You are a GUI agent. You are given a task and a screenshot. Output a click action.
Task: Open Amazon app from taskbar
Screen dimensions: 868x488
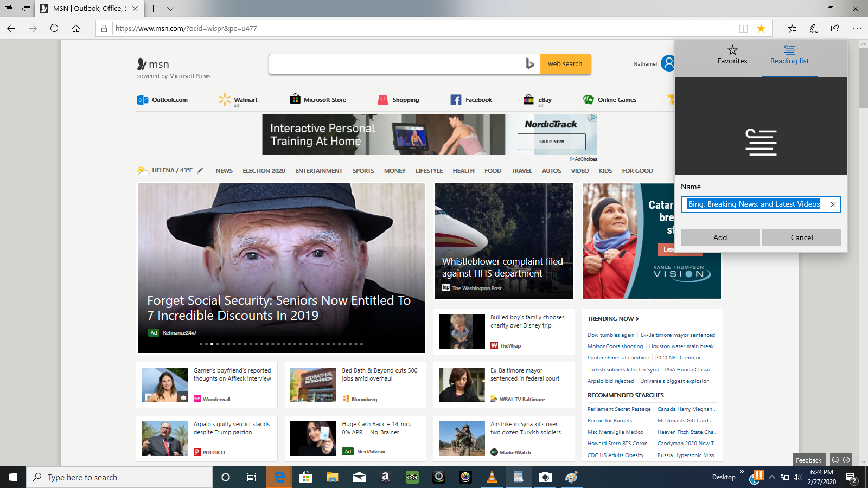click(386, 477)
